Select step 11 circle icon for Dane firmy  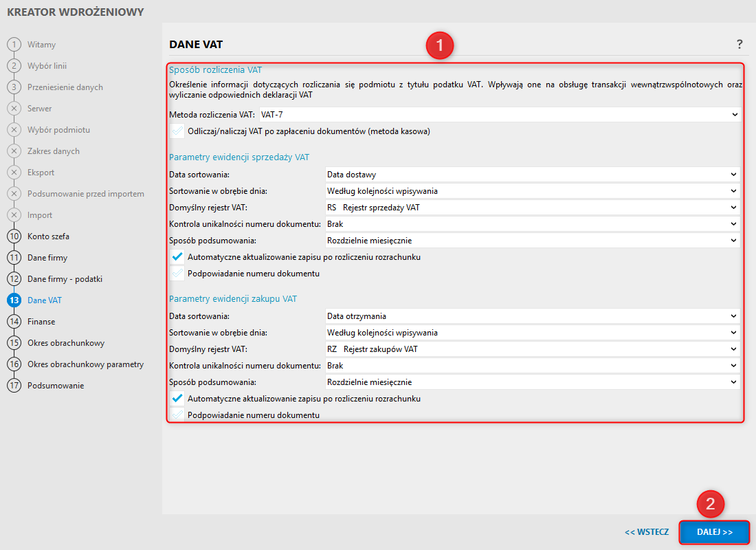coord(14,258)
